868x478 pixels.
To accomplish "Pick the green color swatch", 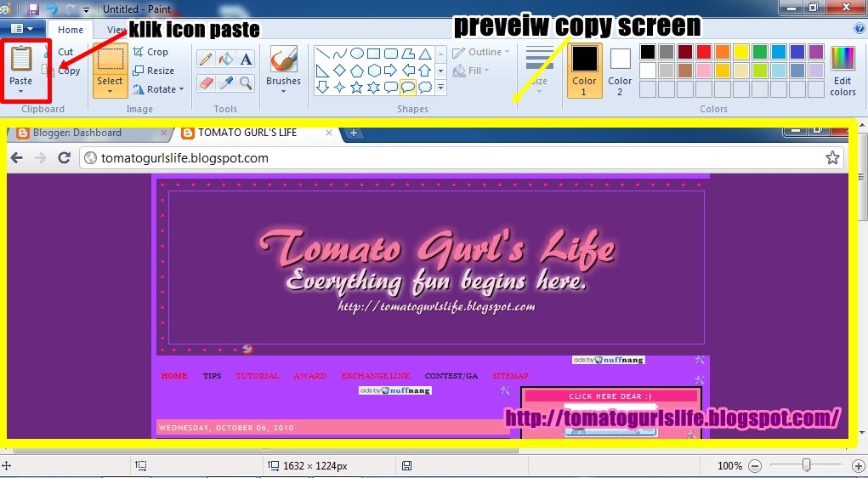I will tap(760, 52).
